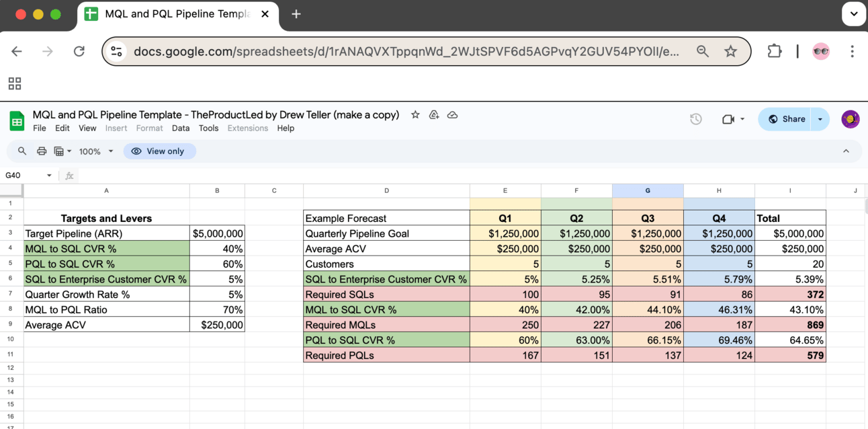The height and width of the screenshot is (429, 868).
Task: Start a Meet call with camera icon
Action: point(728,119)
